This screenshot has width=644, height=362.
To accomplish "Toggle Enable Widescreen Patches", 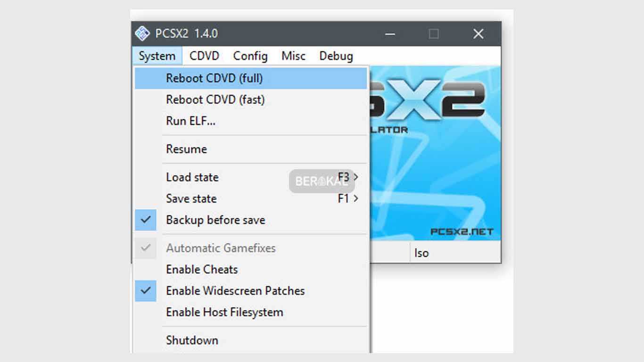I will tap(251, 290).
